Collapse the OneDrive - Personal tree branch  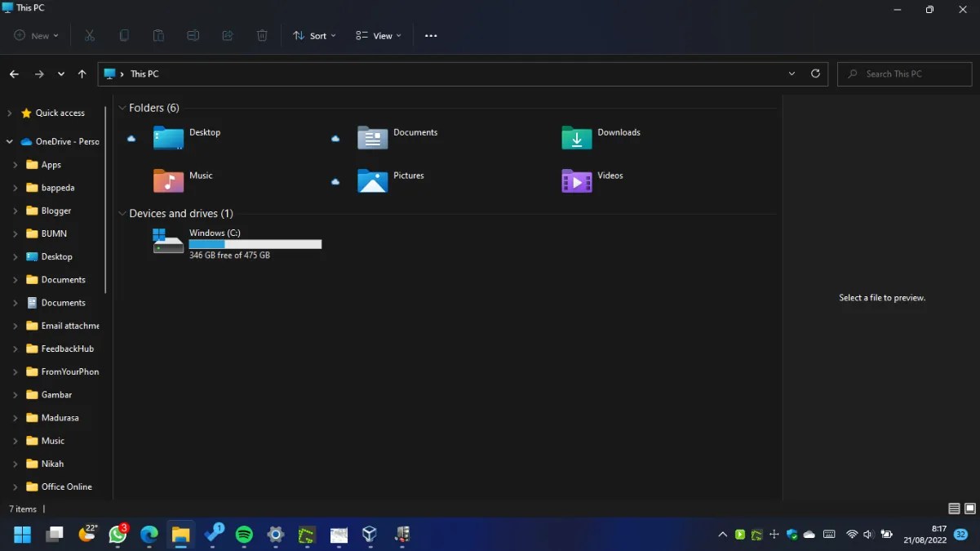(x=8, y=140)
